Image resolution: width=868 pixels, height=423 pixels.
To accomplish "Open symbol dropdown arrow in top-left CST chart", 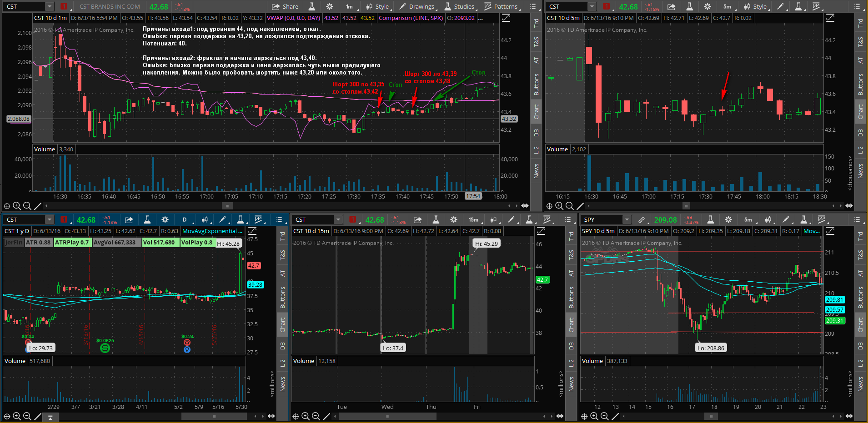I will click(x=50, y=6).
